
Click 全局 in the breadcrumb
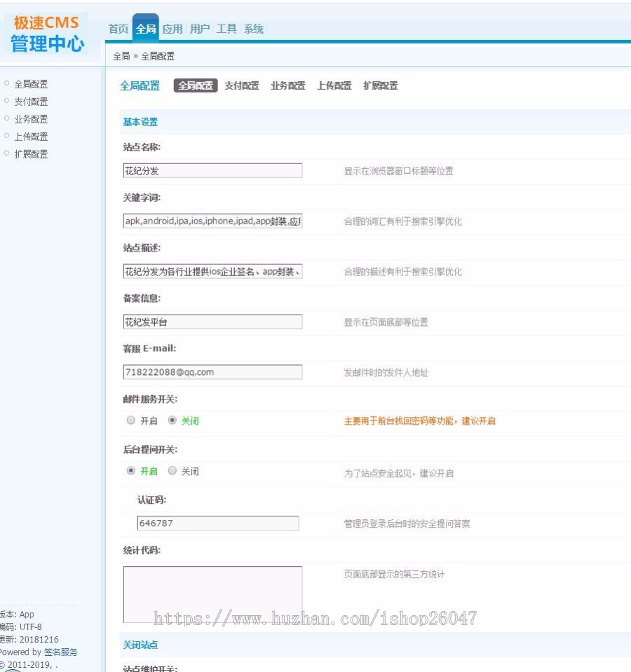(121, 56)
